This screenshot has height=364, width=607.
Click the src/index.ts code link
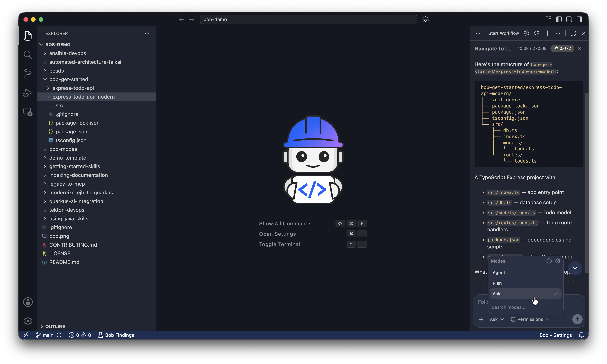point(503,193)
